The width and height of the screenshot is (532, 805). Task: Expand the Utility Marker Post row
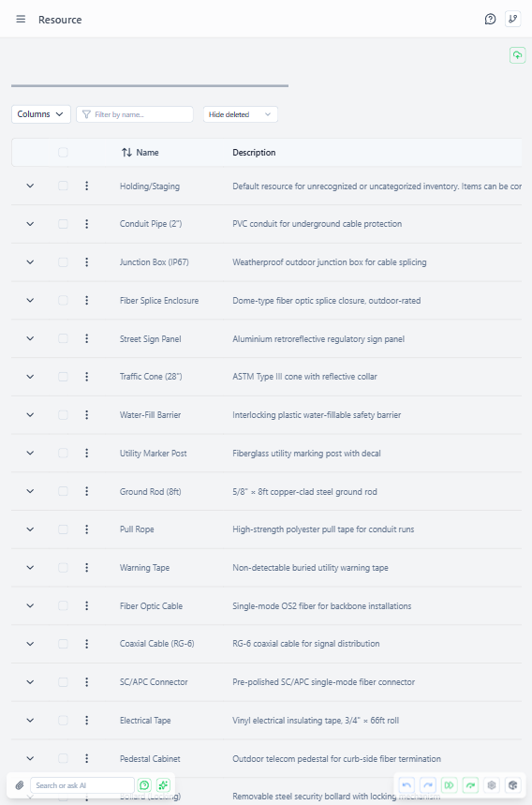[30, 453]
